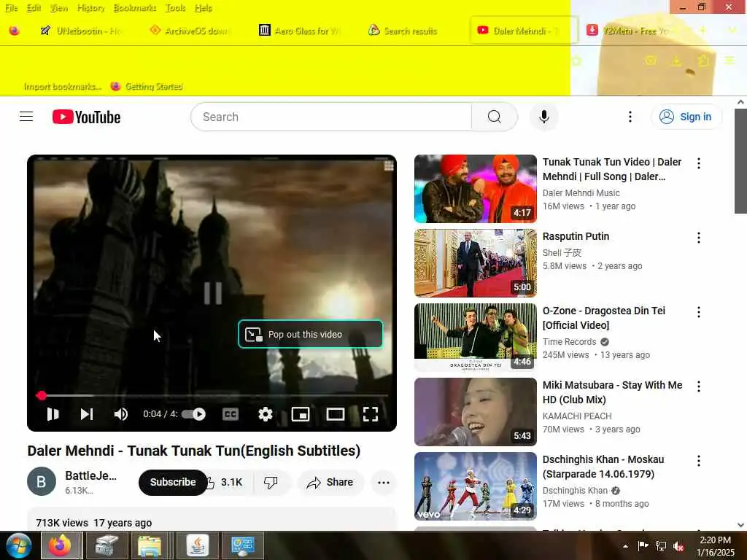This screenshot has height=560, width=747.
Task: Switch to the UNetbootin tab
Action: (x=82, y=31)
